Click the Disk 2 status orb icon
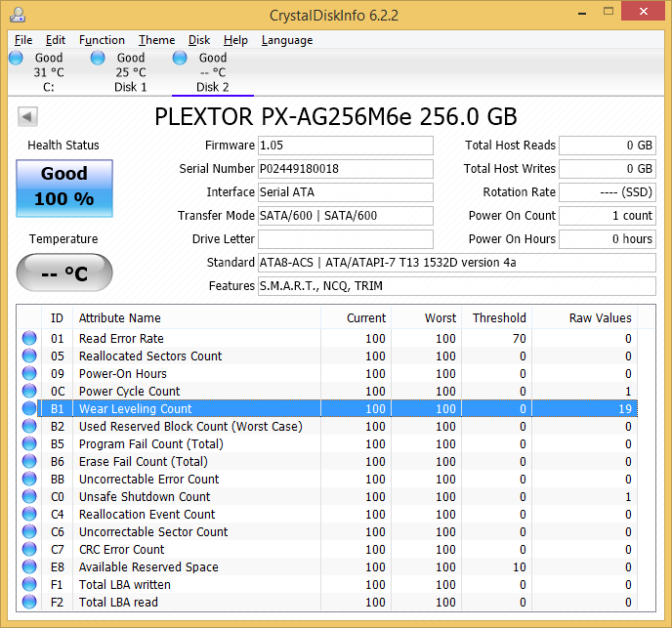Viewport: 672px width, 628px height. 180,59
